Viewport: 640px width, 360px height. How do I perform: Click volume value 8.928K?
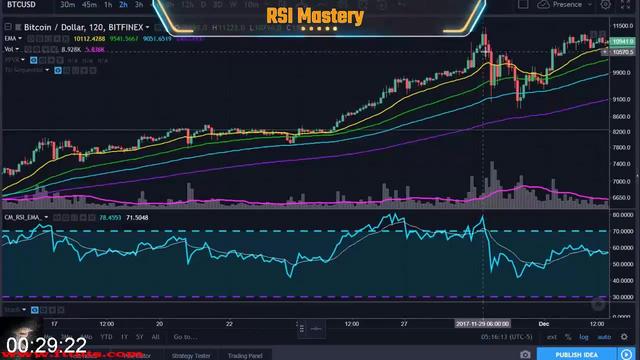(71, 49)
